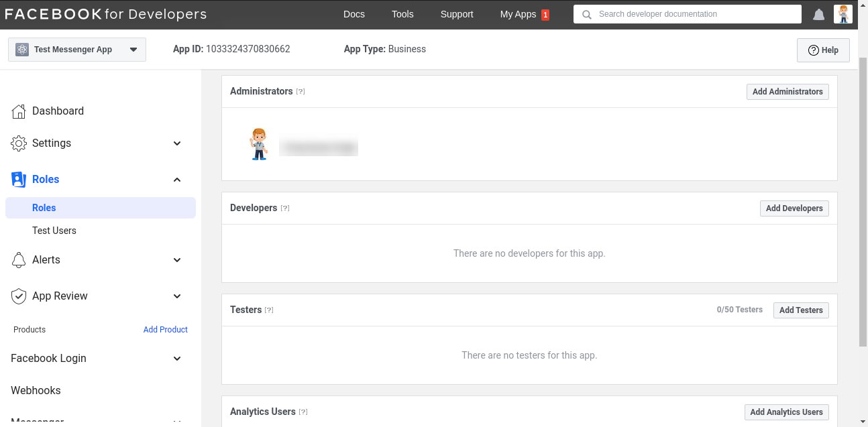
Task: Click the blurred administrator name
Action: pos(319,147)
